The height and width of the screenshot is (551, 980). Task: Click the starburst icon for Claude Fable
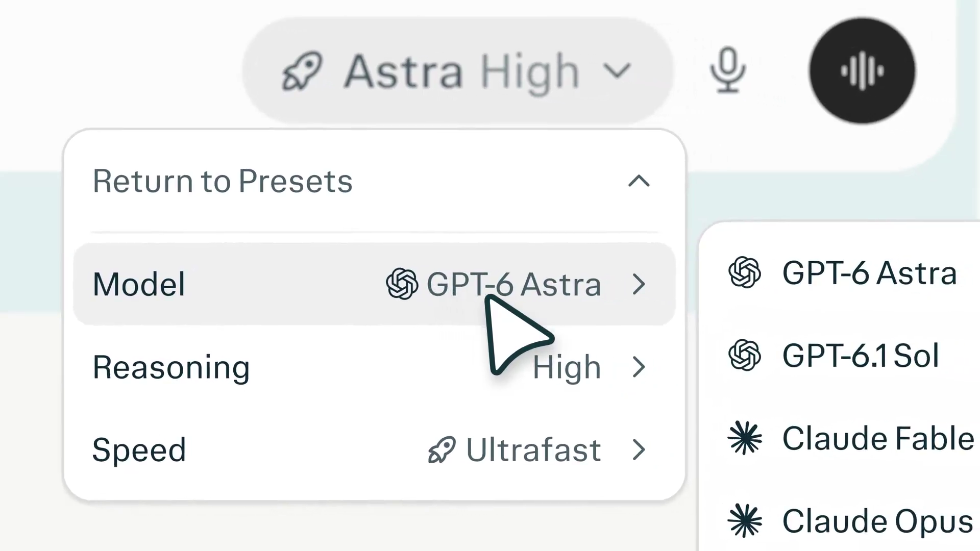745,438
